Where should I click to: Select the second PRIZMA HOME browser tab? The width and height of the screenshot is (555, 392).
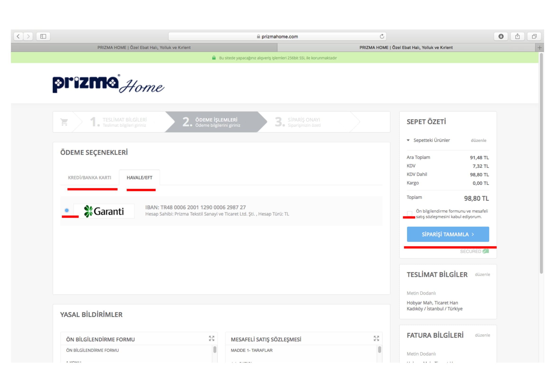[x=406, y=48]
